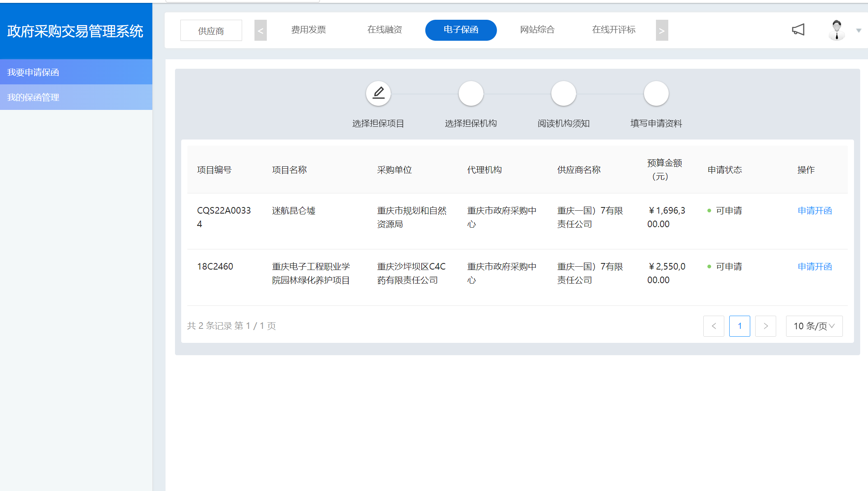
Task: Click 申请开函 for project 18C2460
Action: pos(814,267)
